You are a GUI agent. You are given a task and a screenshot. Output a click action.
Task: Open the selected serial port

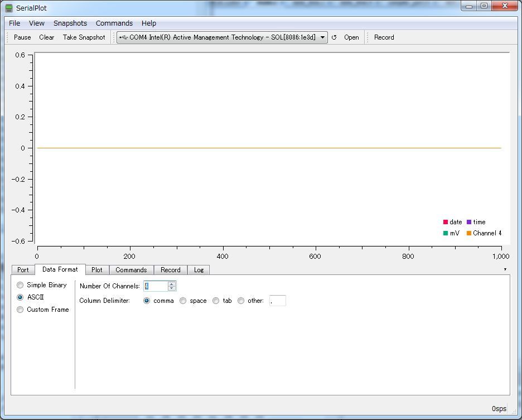(351, 37)
